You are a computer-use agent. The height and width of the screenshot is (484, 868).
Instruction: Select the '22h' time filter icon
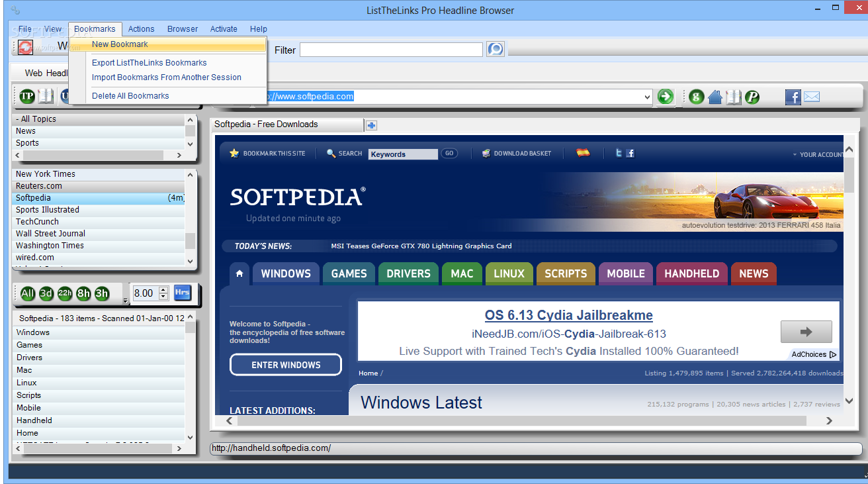pos(65,293)
